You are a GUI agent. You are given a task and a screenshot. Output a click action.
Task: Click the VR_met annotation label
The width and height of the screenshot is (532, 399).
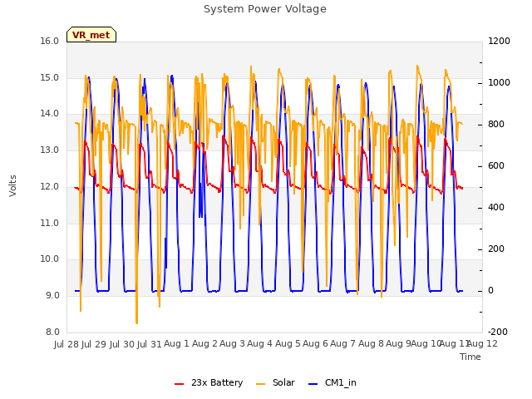click(91, 35)
